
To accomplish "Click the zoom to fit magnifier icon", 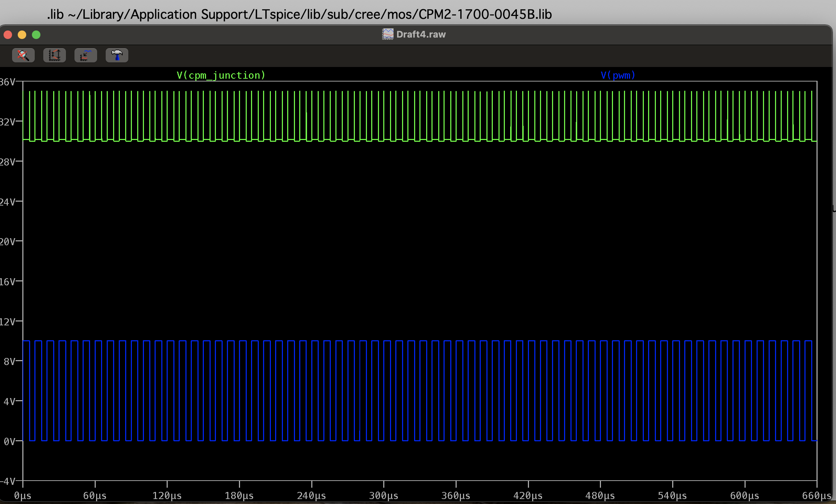I will 23,55.
